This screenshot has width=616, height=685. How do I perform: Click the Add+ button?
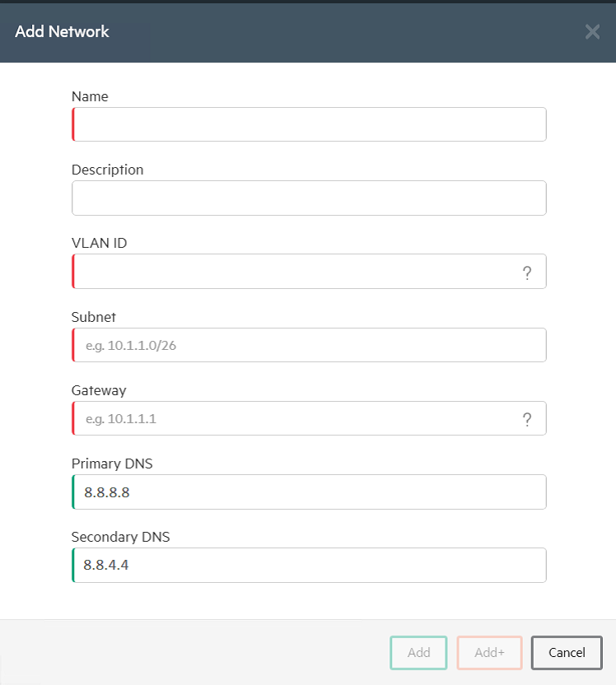point(489,652)
